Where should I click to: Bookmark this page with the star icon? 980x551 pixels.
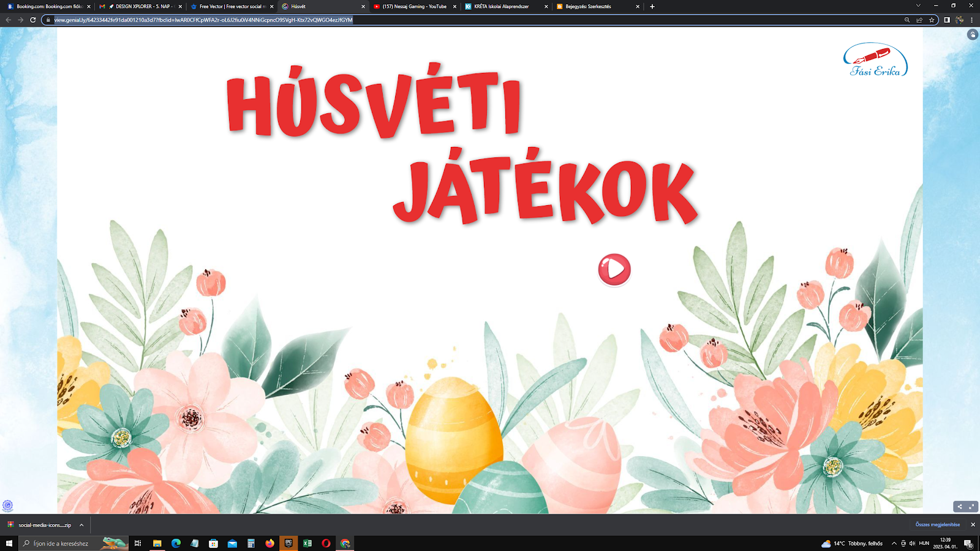(932, 20)
